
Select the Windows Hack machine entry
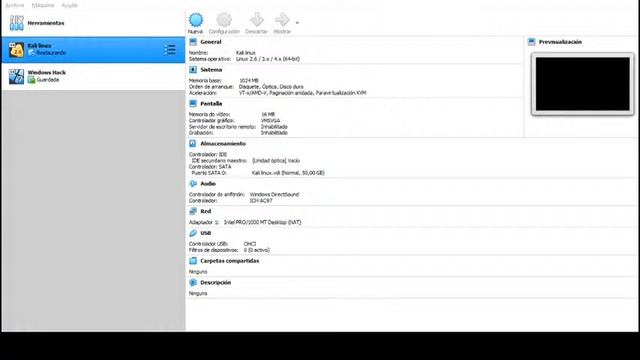93,76
